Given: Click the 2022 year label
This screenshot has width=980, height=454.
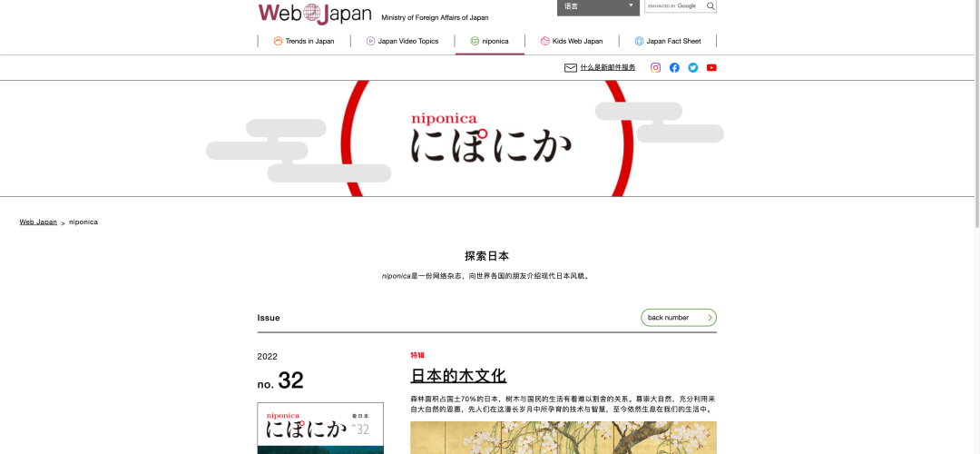Looking at the screenshot, I should click(268, 357).
